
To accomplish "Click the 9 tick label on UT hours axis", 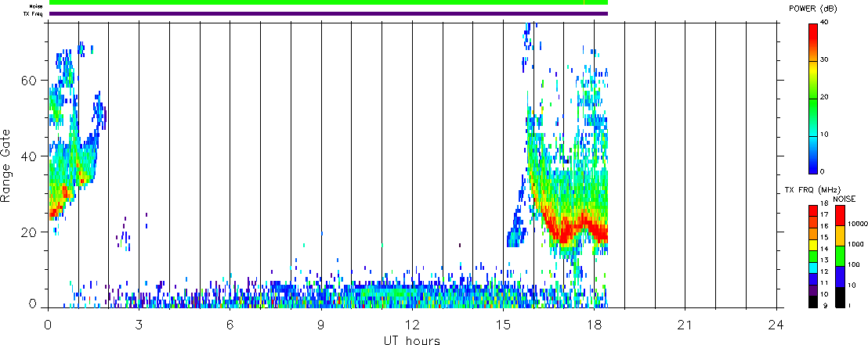I will coord(321,325).
